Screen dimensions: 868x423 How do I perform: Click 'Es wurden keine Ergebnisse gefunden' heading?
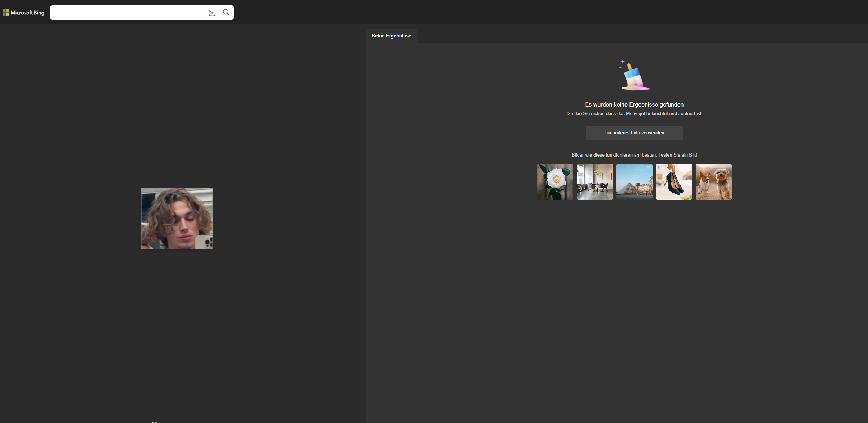(634, 104)
